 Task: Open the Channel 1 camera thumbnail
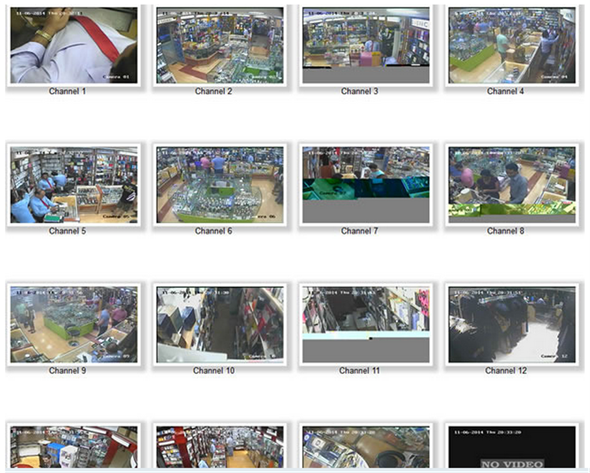[x=74, y=46]
